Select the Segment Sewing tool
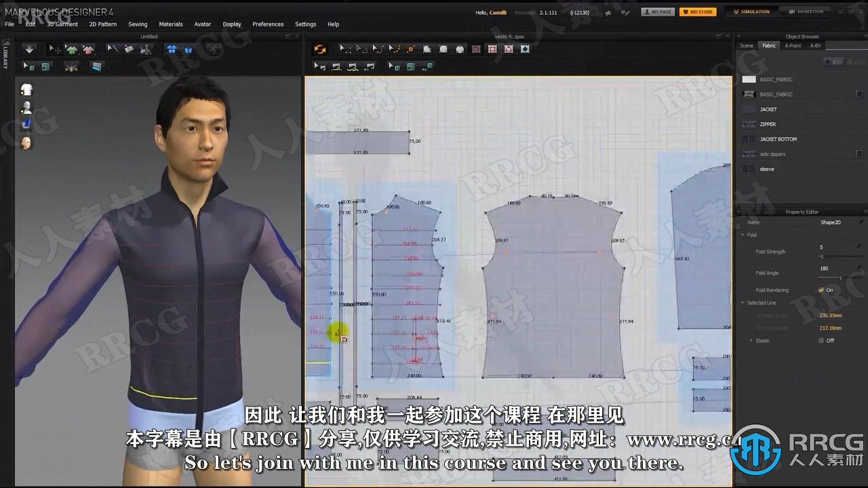This screenshot has width=868, height=488. pyautogui.click(x=336, y=66)
